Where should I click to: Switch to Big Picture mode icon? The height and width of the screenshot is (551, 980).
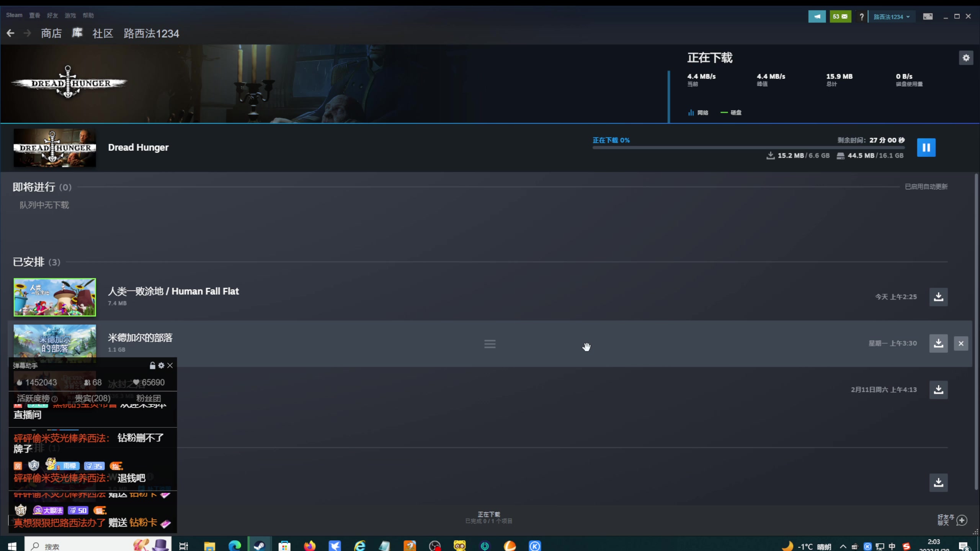pyautogui.click(x=928, y=16)
